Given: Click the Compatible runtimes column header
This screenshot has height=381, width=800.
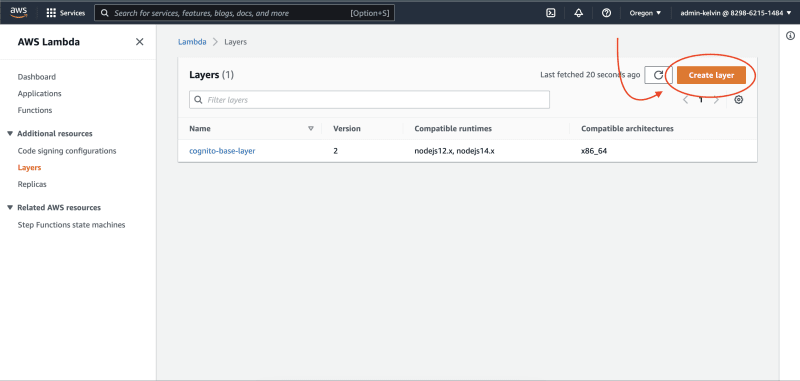Looking at the screenshot, I should 453,129.
